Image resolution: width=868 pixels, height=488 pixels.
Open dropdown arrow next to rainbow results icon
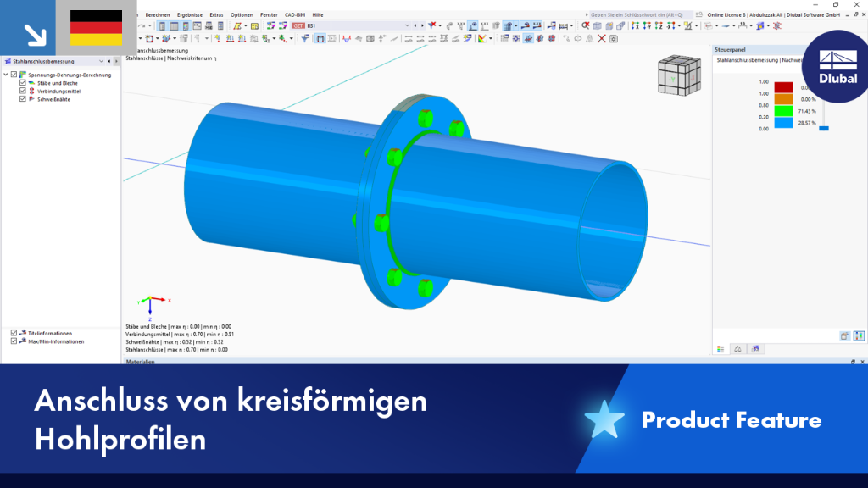pos(491,39)
